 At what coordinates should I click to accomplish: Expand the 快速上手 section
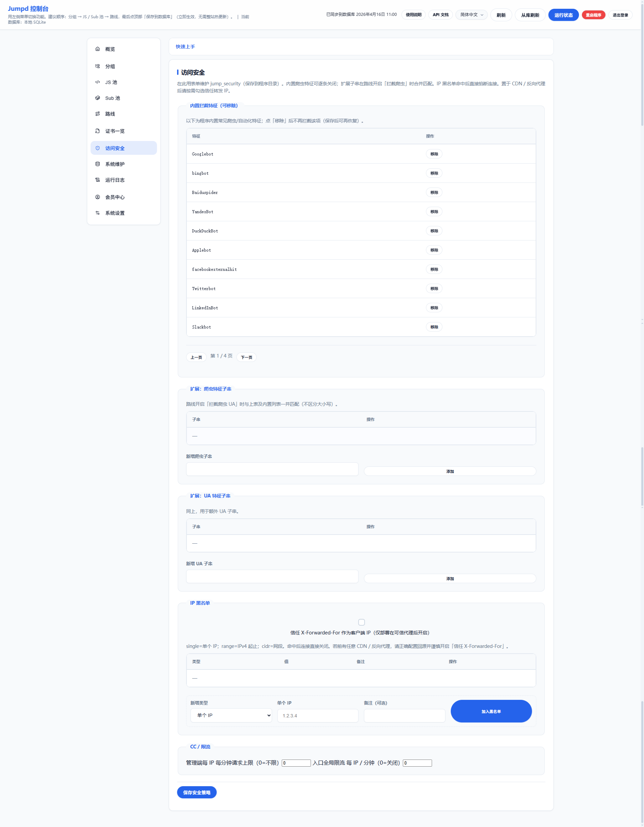(x=185, y=47)
